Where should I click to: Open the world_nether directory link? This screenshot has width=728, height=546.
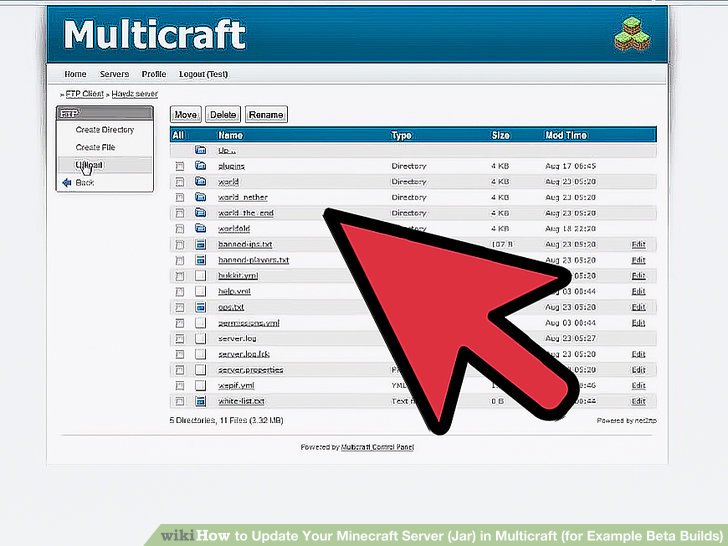(x=243, y=197)
